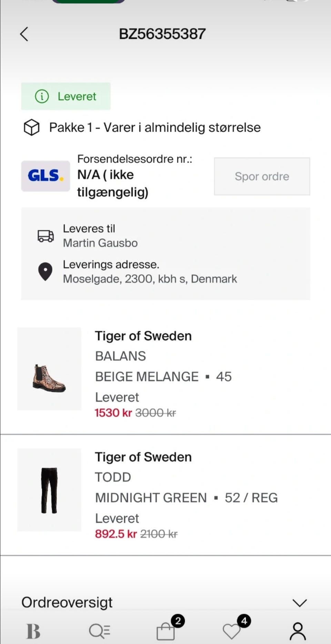This screenshot has width=331, height=644.
Task: Open the TODD trousers thumbnail
Action: 49,490
